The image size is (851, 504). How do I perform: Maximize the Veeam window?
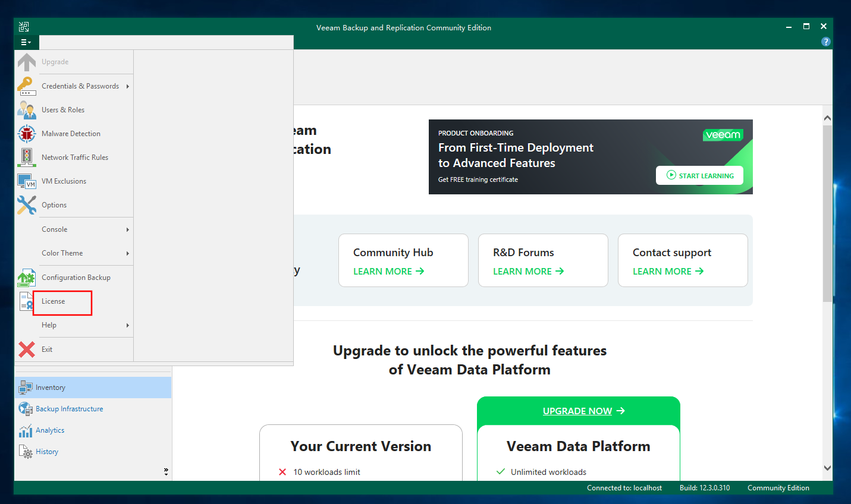point(806,26)
